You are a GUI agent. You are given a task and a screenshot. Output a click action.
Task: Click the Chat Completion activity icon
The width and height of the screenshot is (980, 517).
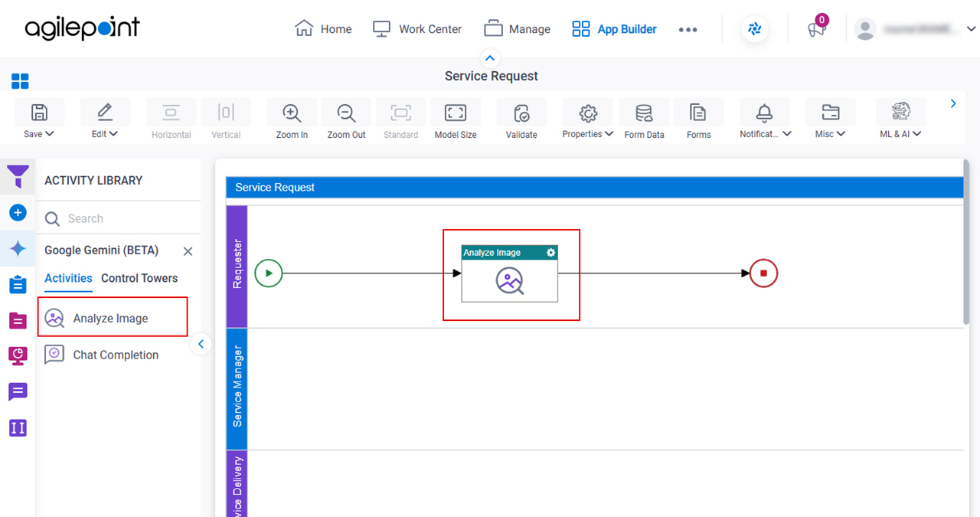54,355
